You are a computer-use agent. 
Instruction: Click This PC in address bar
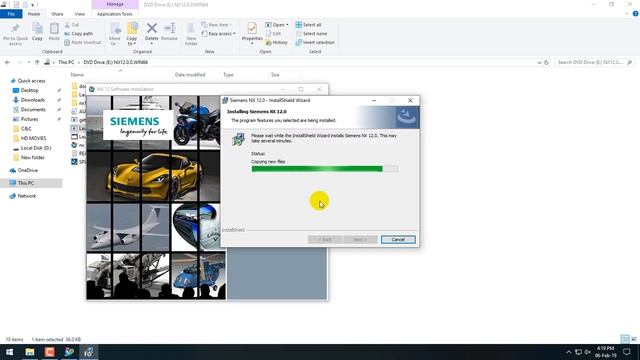pyautogui.click(x=66, y=62)
